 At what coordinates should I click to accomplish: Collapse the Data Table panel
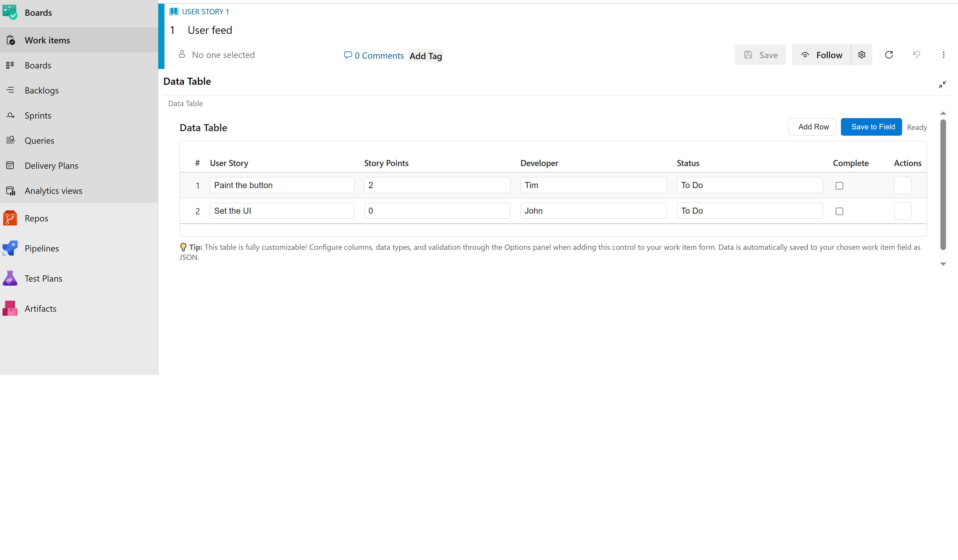pos(943,85)
